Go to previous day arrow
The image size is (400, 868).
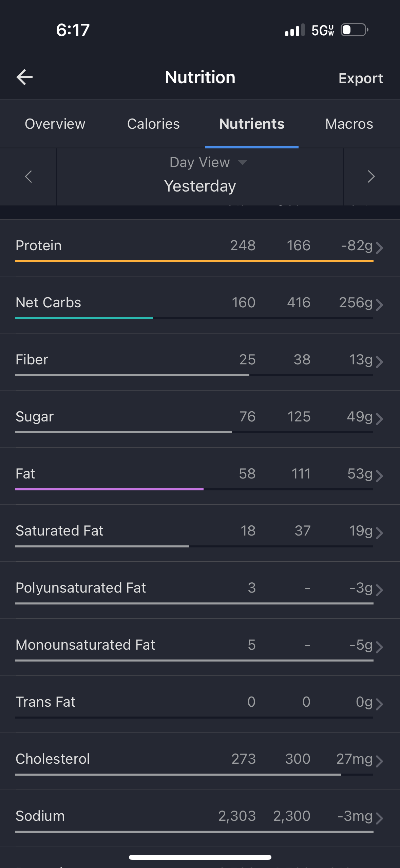(x=28, y=177)
